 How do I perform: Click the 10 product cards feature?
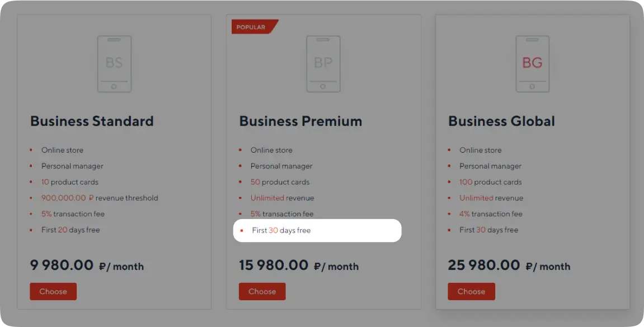tap(70, 182)
